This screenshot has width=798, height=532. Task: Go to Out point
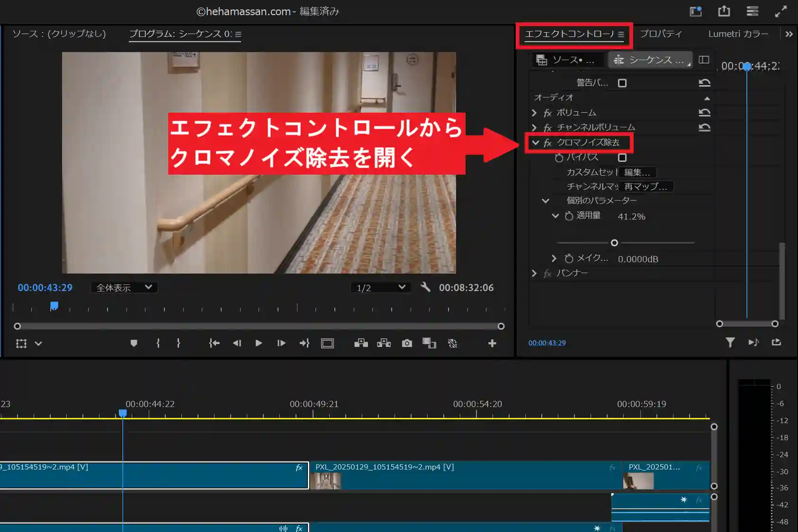coord(304,343)
